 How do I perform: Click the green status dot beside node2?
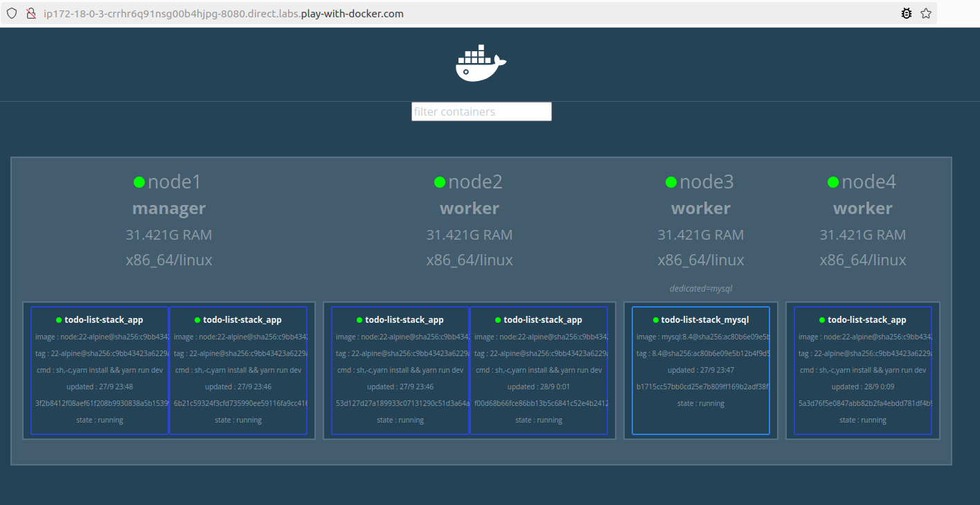pos(440,182)
